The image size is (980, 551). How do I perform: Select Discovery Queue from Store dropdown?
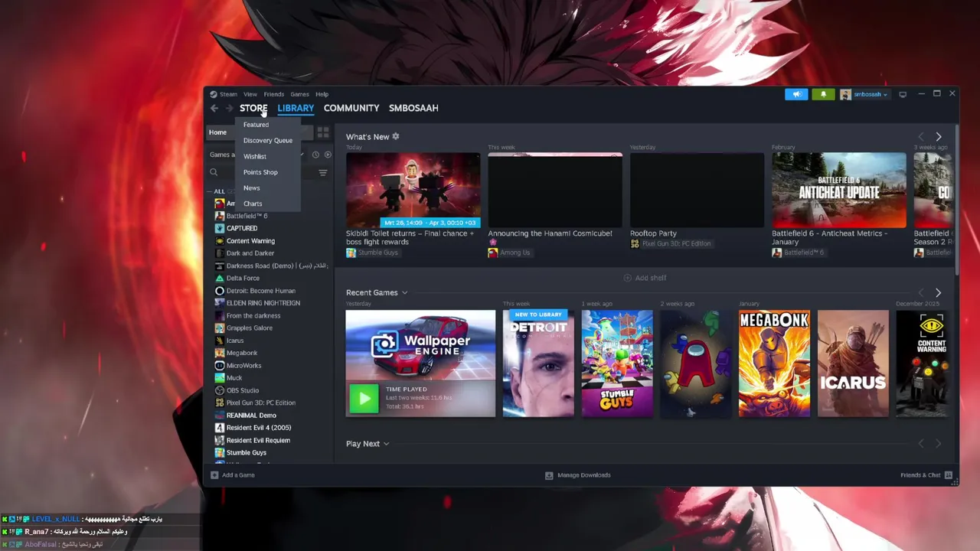[268, 140]
